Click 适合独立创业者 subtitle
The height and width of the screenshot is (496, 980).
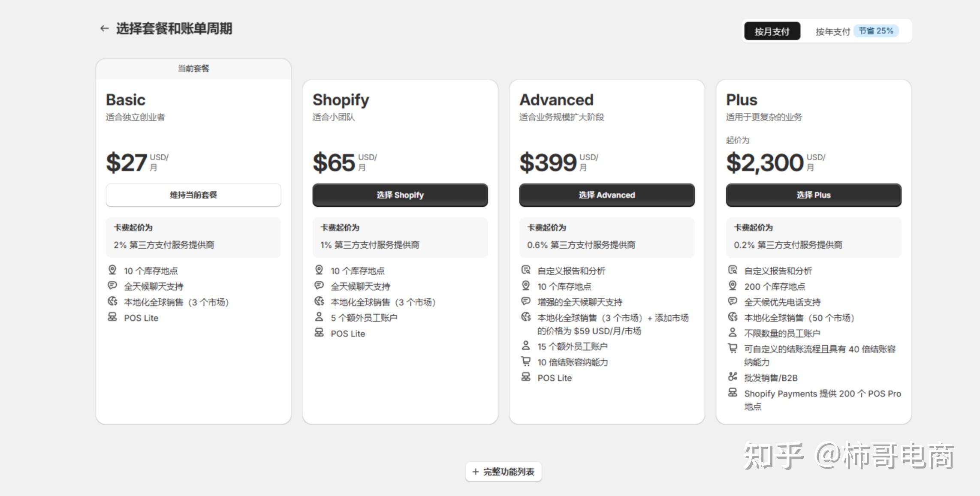135,117
